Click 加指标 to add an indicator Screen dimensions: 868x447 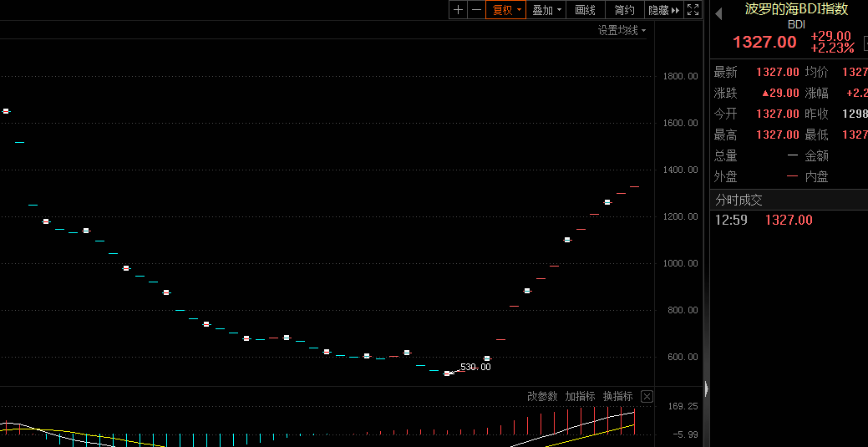point(580,396)
